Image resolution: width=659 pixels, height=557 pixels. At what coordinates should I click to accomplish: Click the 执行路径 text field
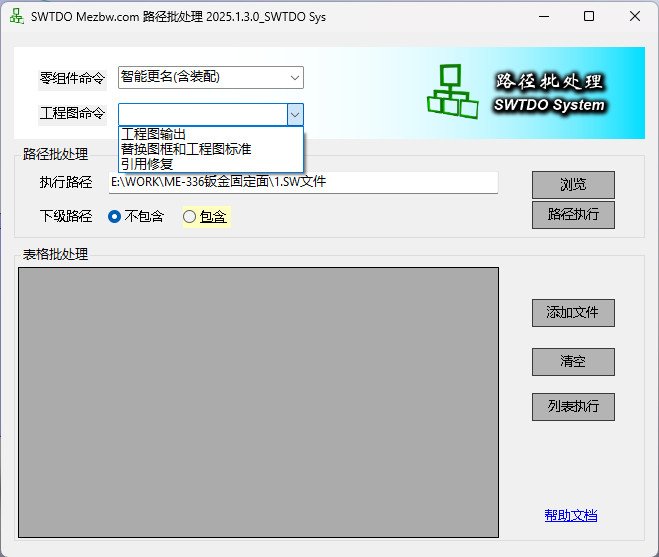302,183
